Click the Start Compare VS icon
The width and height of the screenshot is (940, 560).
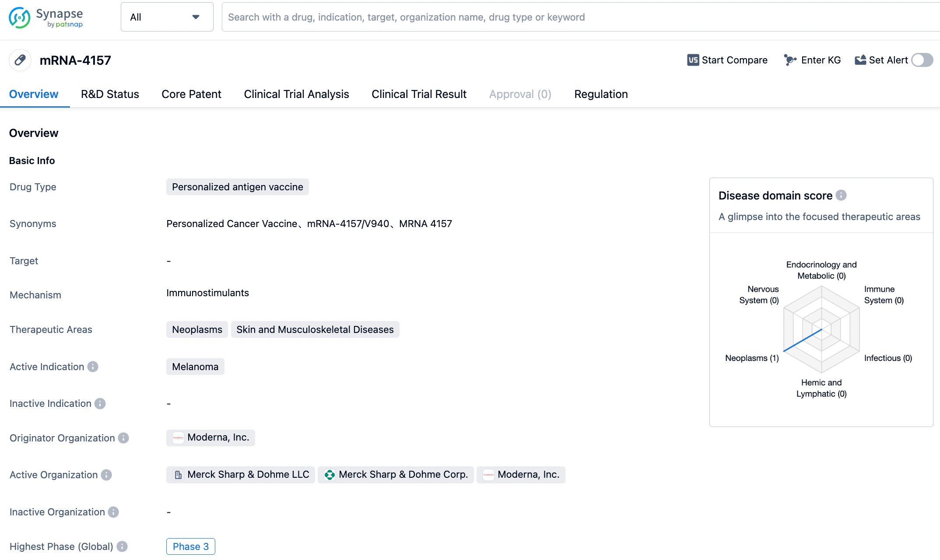tap(693, 60)
